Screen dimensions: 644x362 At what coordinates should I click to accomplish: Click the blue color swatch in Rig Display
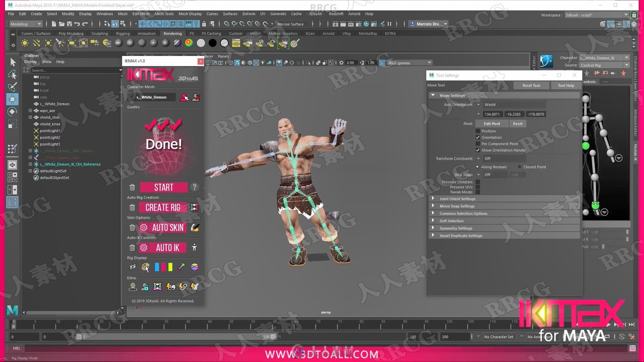click(157, 267)
